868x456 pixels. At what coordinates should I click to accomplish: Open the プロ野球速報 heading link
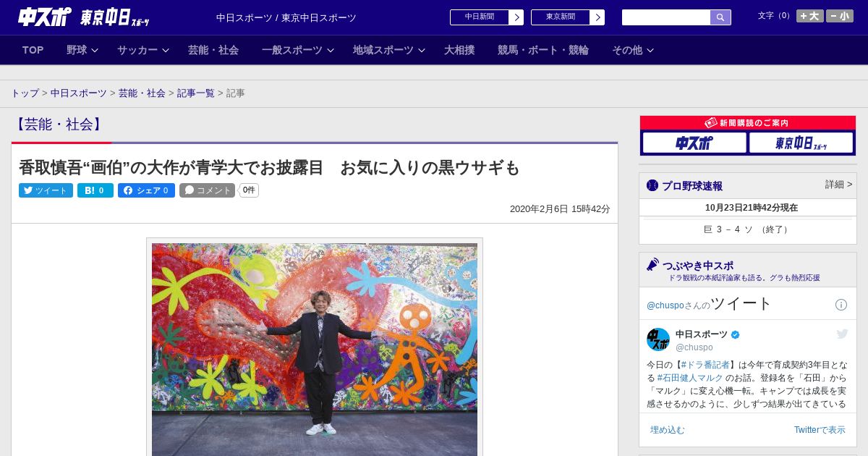pos(692,186)
